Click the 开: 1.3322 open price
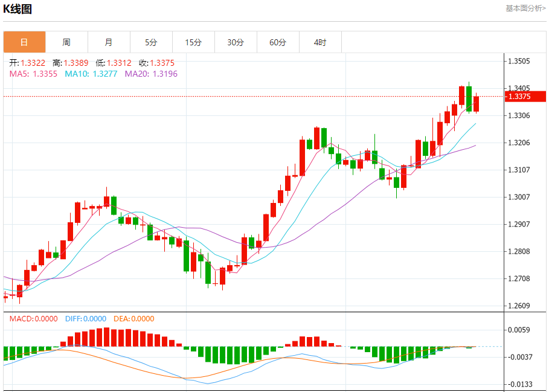The height and width of the screenshot is (392, 549). click(27, 63)
